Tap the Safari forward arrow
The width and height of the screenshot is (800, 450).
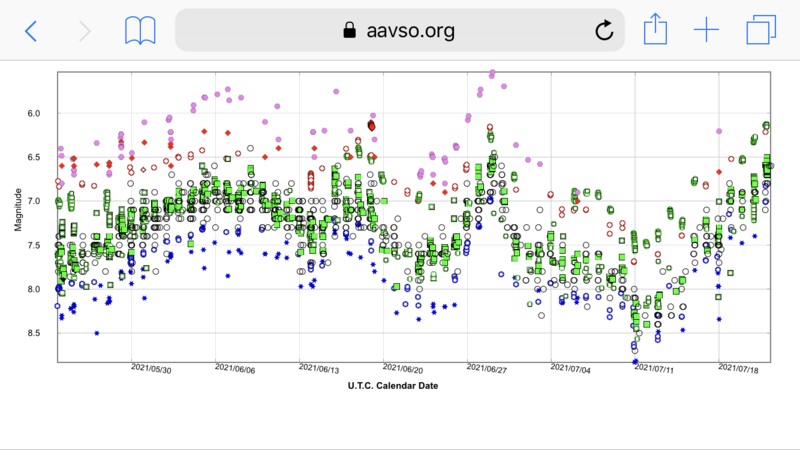[x=85, y=31]
